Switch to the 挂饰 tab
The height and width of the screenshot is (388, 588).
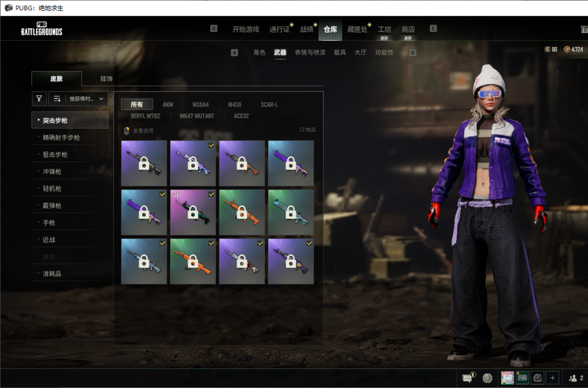click(x=106, y=78)
